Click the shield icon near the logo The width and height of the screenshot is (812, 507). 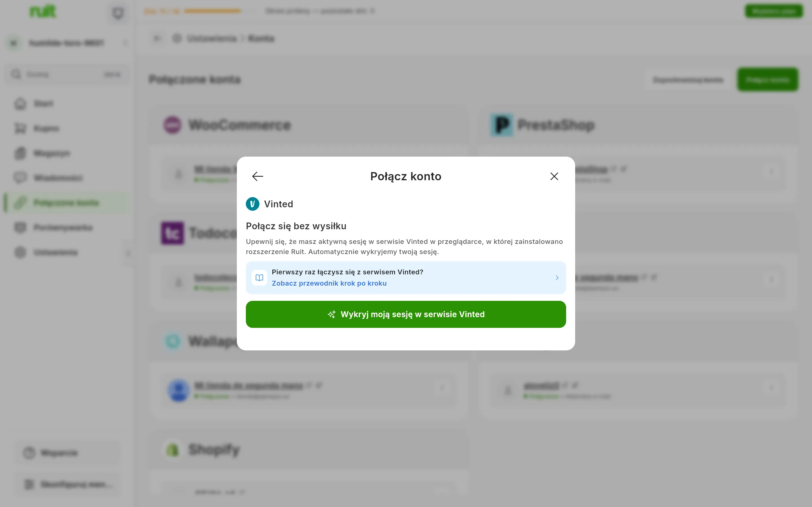pyautogui.click(x=118, y=13)
